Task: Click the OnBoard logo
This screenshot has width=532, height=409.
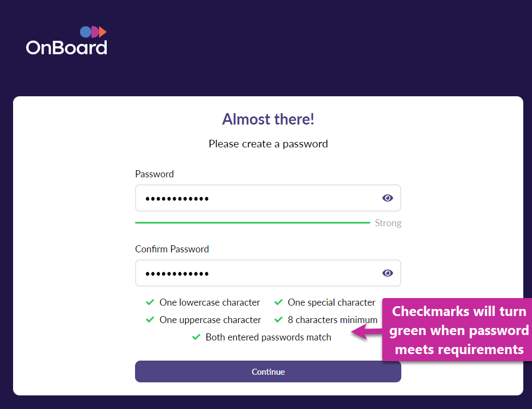Action: pyautogui.click(x=66, y=41)
